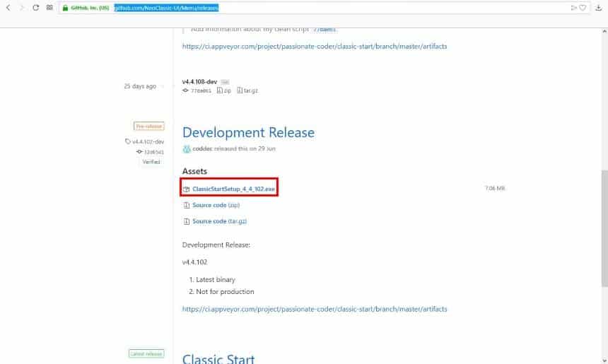Click the github.com URL in address bar
The height and width of the screenshot is (364, 608).
tap(166, 8)
